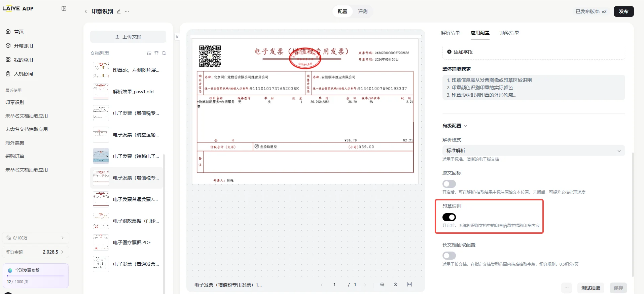644x294 pixels.
Task: Open the ellipsis menu beside 测试抽取
Action: pos(567,288)
